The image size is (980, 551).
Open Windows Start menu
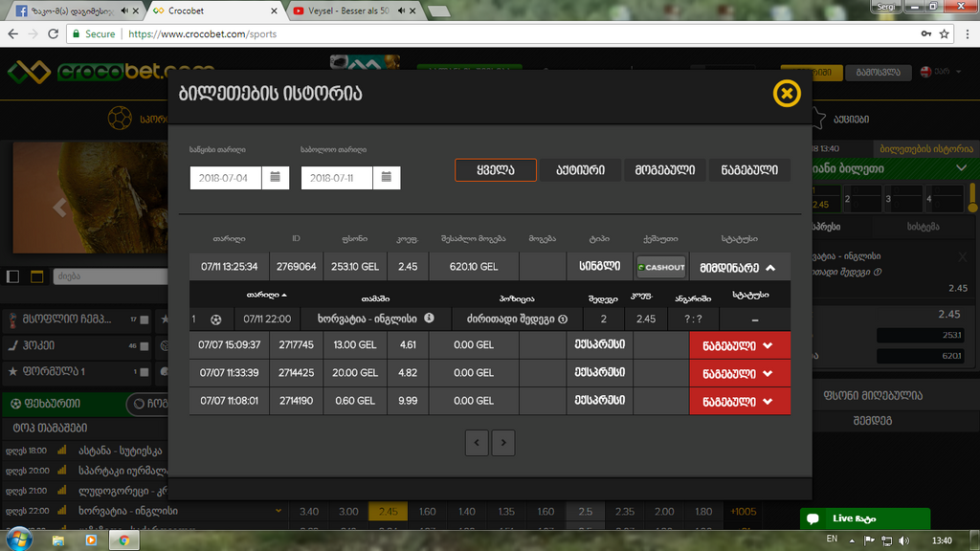pos(19,540)
